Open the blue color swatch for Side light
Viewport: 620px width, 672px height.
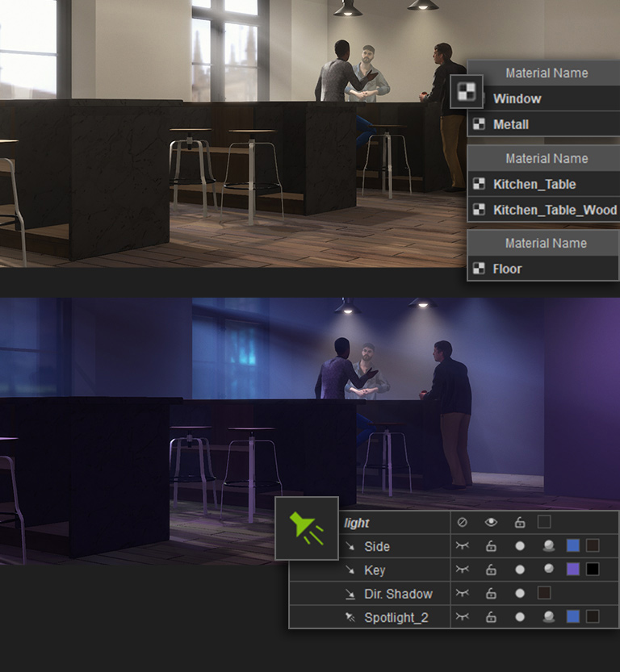click(x=572, y=546)
